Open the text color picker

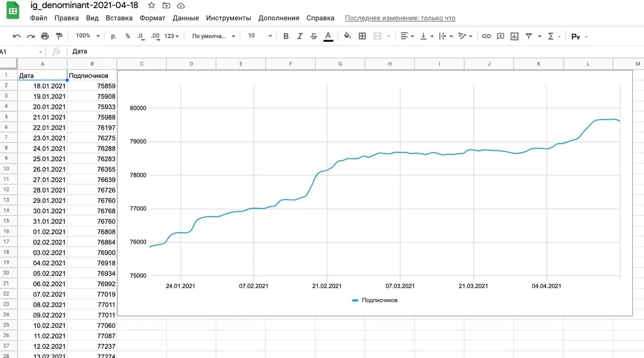pyautogui.click(x=328, y=36)
